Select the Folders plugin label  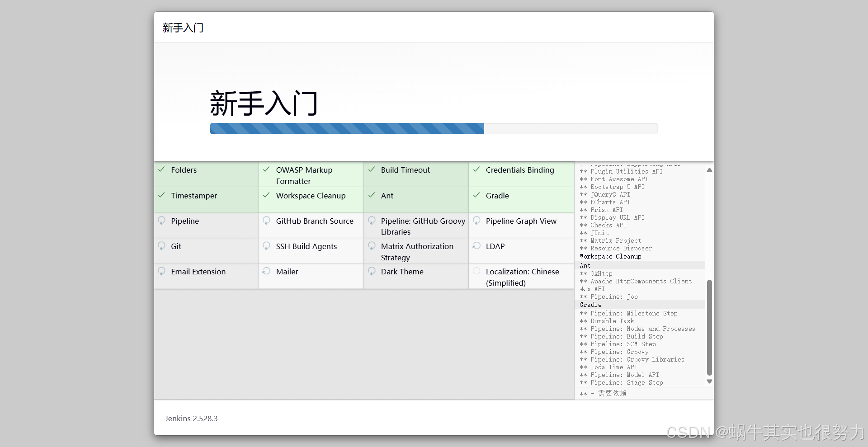[184, 170]
